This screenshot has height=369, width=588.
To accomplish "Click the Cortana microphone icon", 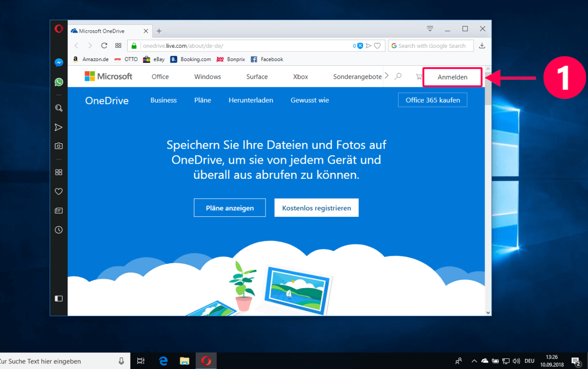I will (121, 361).
